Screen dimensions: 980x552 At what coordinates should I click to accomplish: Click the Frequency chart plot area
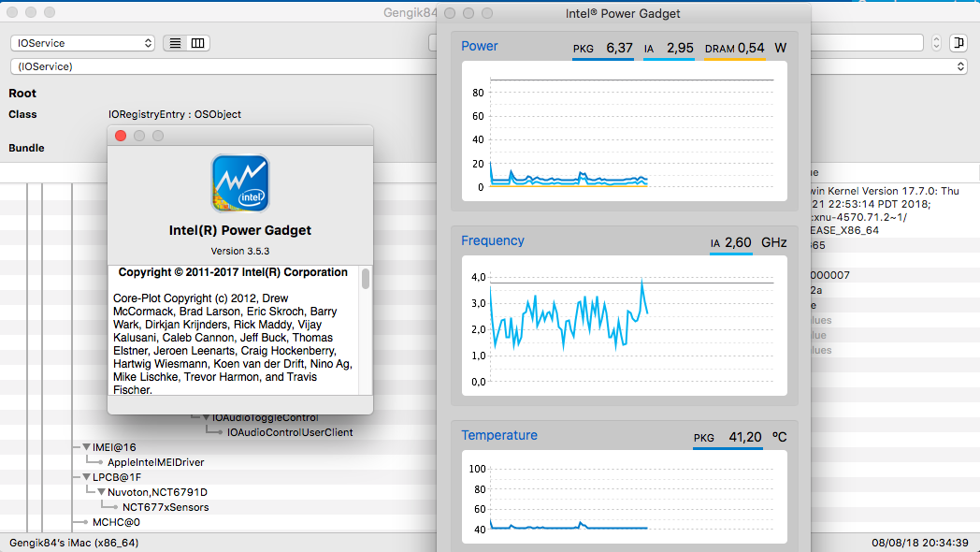(625, 325)
